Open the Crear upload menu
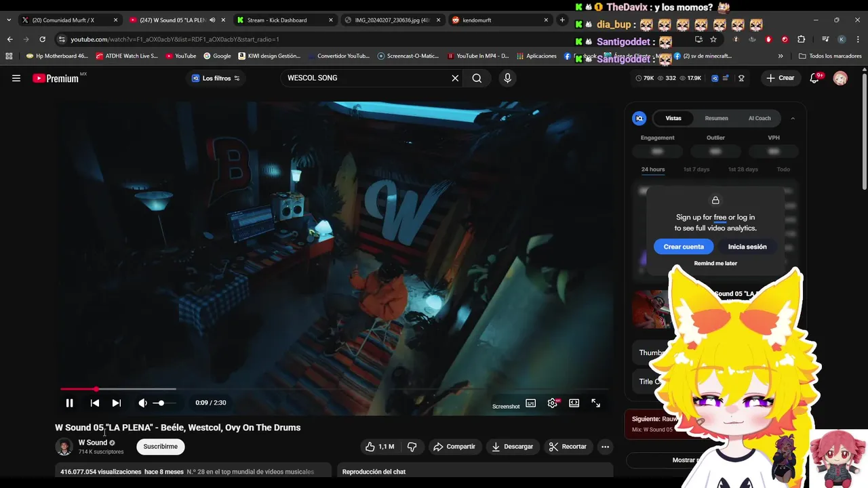 click(780, 78)
